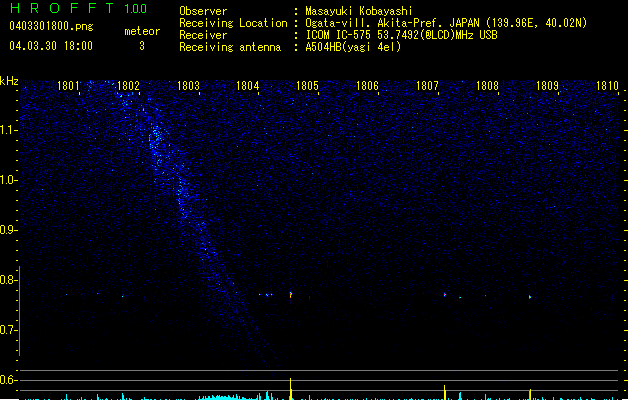Click the yellow spike near 1808:30

530,394
